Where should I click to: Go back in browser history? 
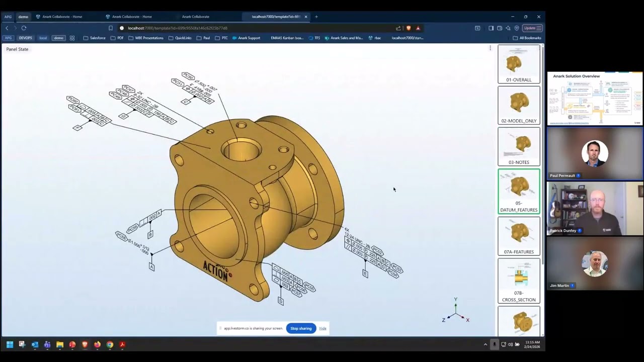tap(7, 28)
